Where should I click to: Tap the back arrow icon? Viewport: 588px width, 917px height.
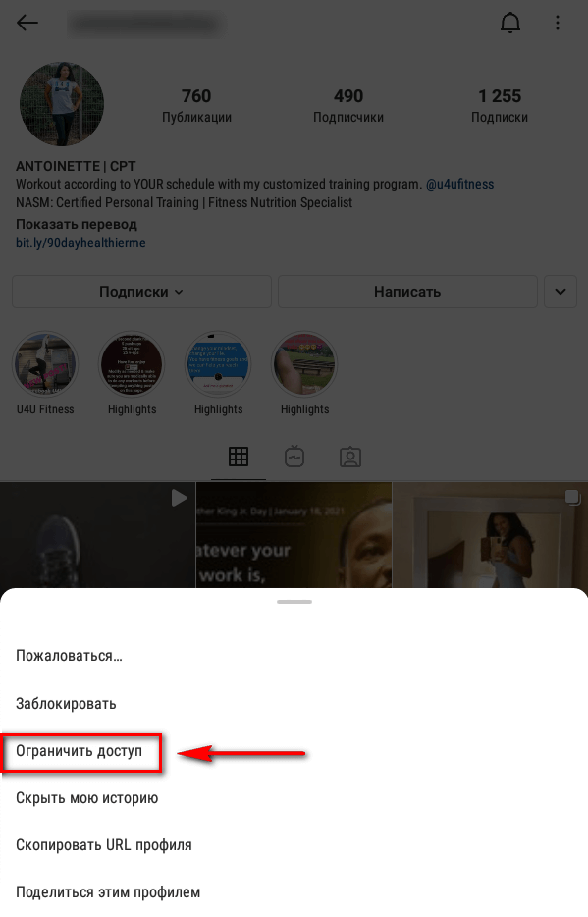(27, 23)
